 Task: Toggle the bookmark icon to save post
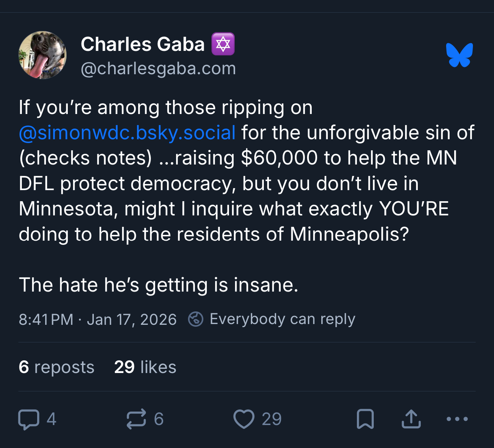[365, 419]
